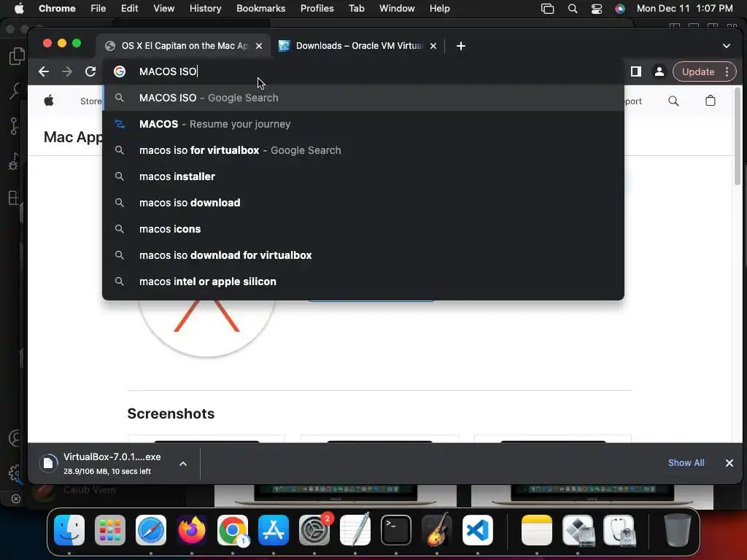Open the Trash in the Dock

pos(678,530)
